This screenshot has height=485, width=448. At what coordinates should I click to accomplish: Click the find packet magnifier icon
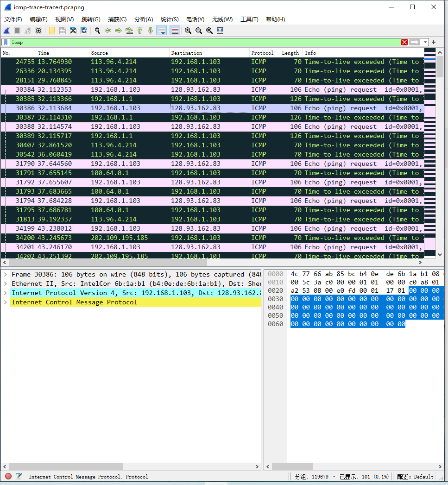point(97,31)
